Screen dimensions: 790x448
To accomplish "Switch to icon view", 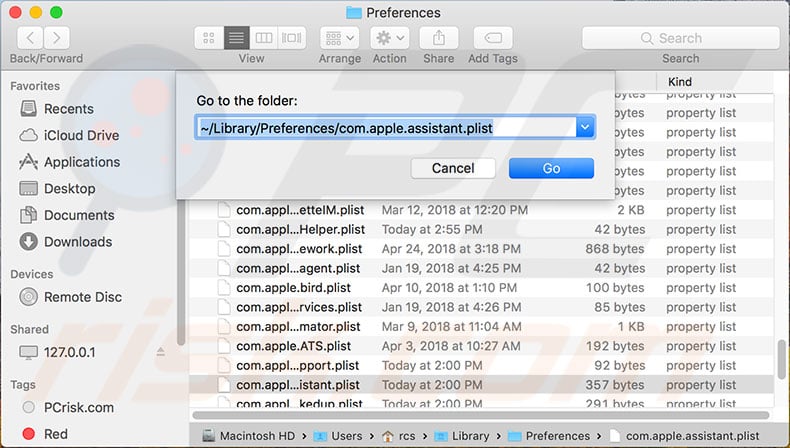I will (209, 38).
